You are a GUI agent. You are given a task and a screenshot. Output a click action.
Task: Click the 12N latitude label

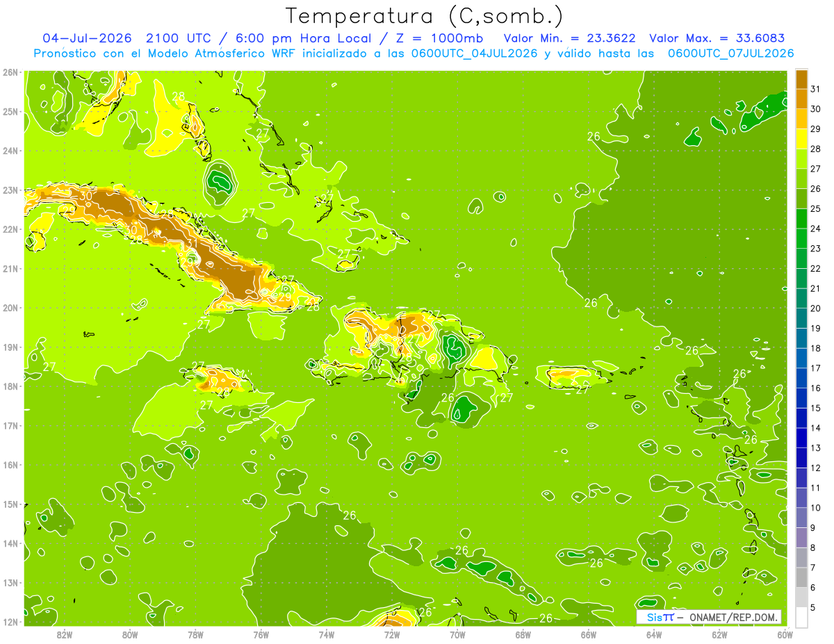tap(10, 622)
